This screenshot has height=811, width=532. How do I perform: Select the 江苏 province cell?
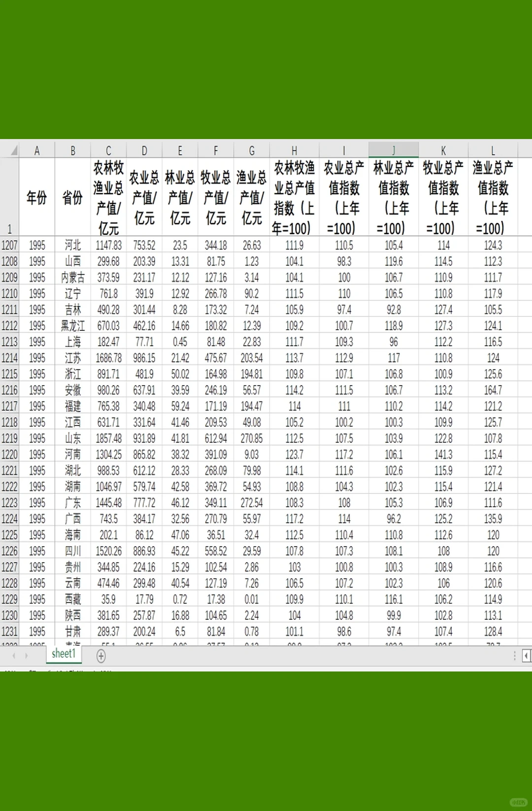pos(73,358)
